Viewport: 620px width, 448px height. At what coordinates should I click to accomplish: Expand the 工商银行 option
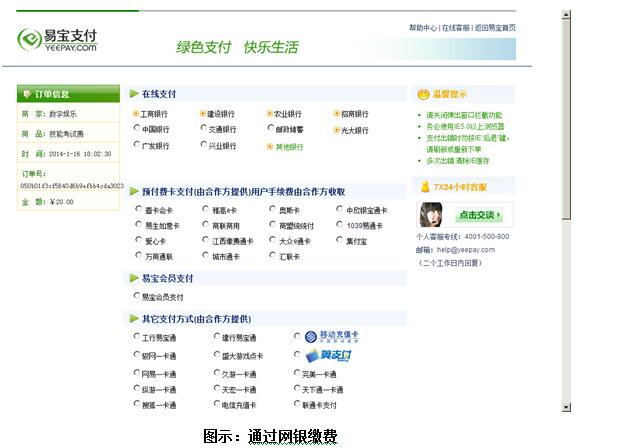point(136,114)
